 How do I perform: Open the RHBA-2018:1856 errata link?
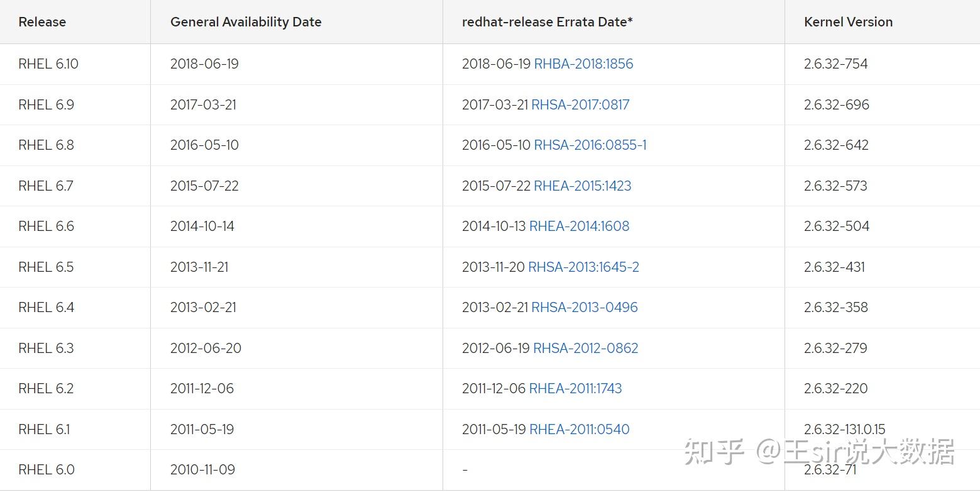(583, 64)
